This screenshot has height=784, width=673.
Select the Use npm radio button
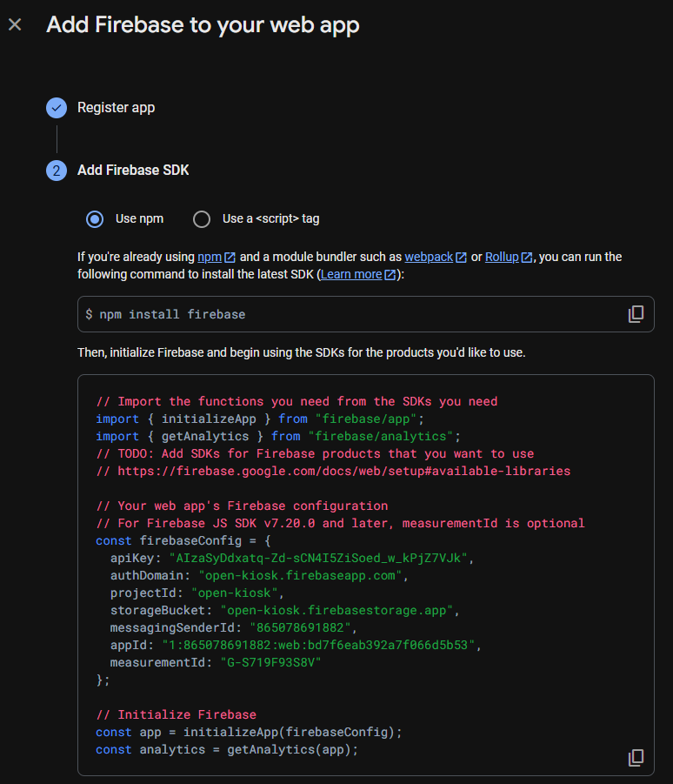click(95, 218)
